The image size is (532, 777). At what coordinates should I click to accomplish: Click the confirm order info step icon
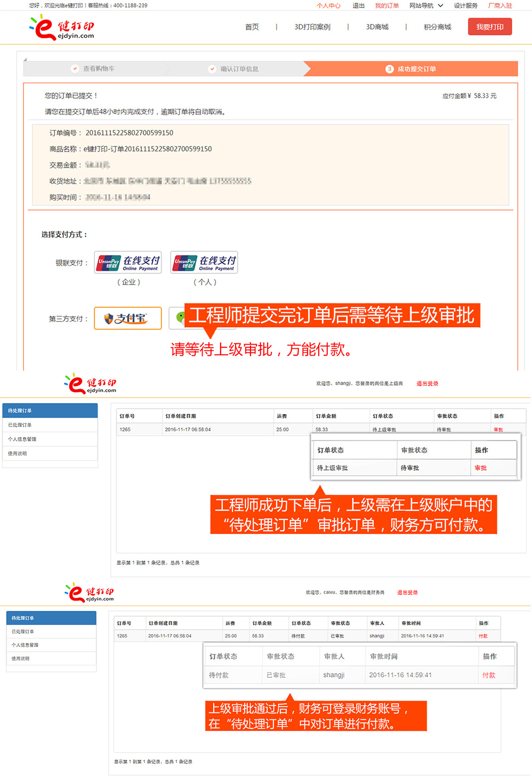[212, 69]
